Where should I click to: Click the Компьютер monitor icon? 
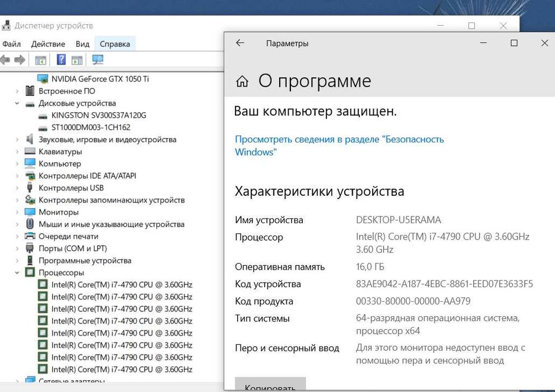(30, 163)
